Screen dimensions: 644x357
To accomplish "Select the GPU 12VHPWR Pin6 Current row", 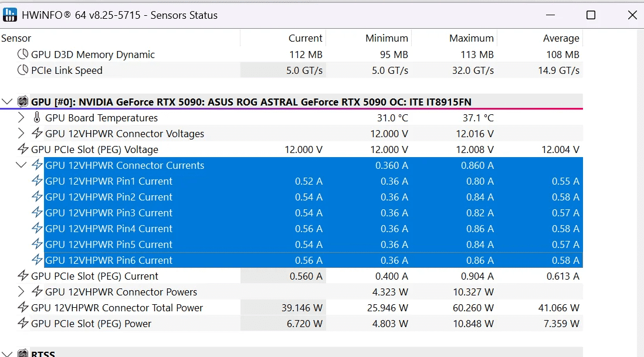I will click(x=109, y=260).
